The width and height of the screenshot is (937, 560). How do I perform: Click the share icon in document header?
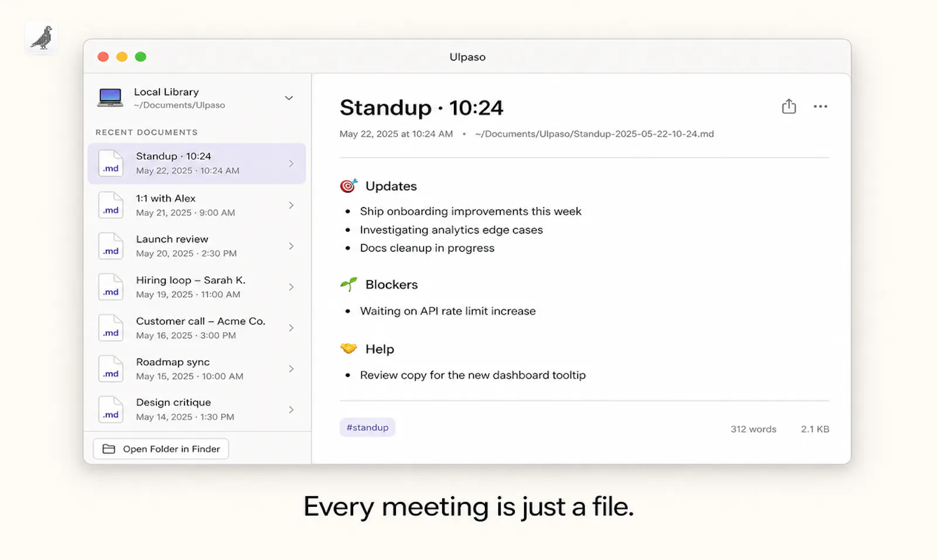pos(789,106)
